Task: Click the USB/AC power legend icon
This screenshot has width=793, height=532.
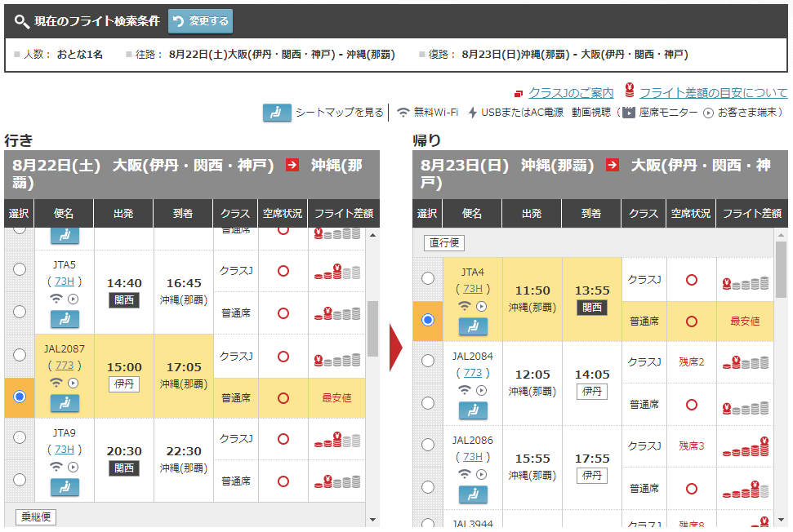Action: pyautogui.click(x=473, y=112)
